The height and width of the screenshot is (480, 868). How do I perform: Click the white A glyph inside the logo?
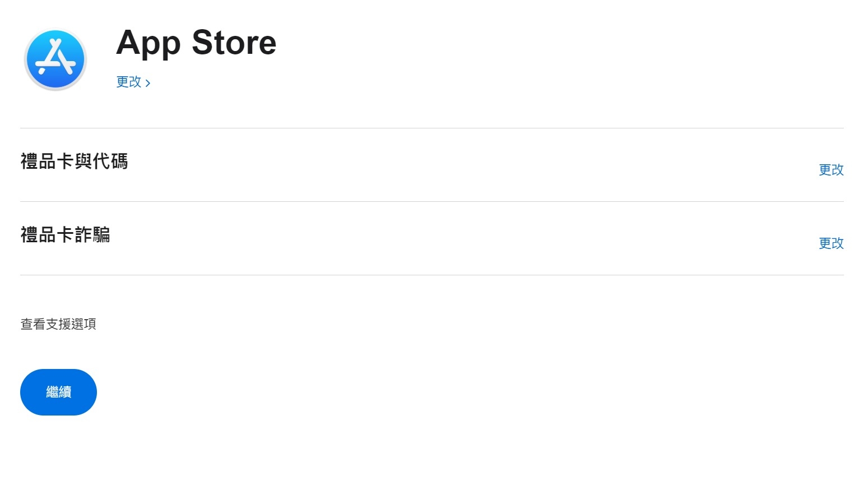[55, 57]
